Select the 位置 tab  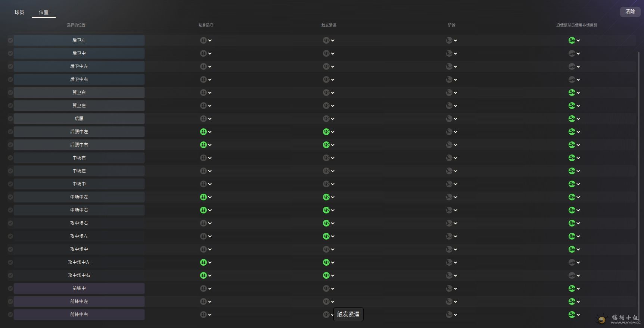[x=44, y=12]
